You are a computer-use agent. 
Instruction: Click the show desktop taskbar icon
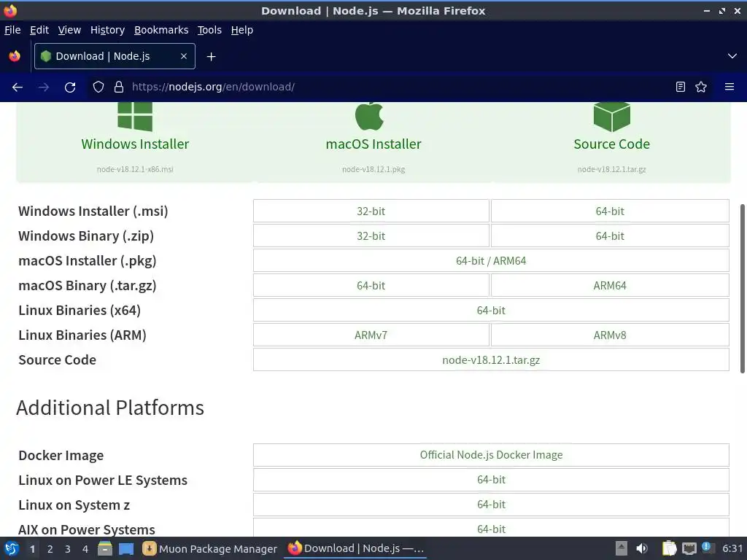(126, 548)
